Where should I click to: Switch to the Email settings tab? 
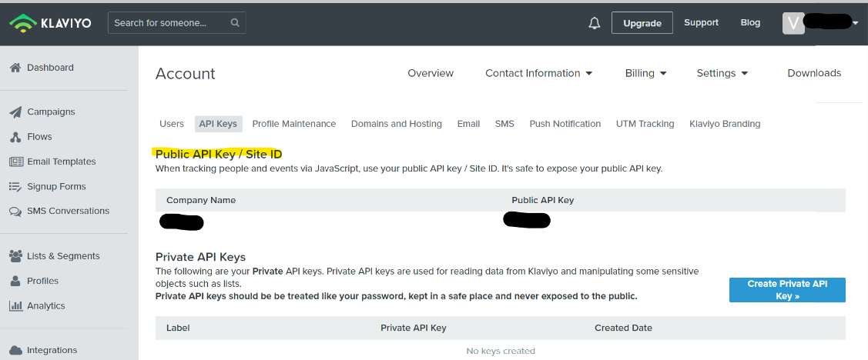tap(468, 124)
